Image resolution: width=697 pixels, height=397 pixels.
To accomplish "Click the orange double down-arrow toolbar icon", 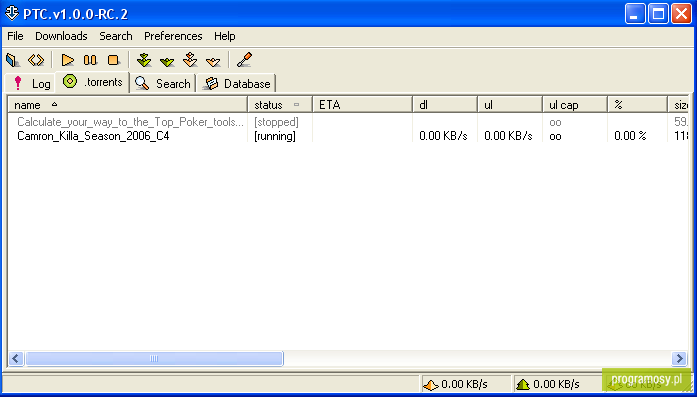I will [190, 60].
